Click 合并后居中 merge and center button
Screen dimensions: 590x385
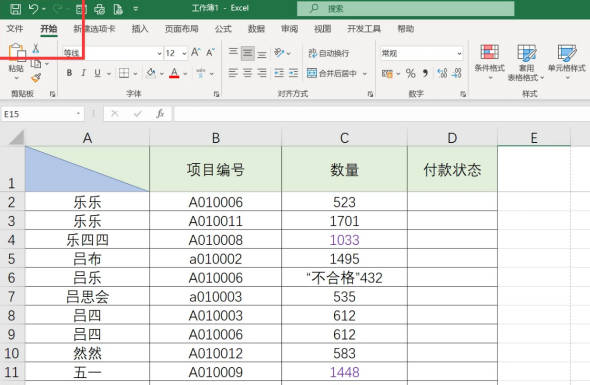[x=332, y=73]
